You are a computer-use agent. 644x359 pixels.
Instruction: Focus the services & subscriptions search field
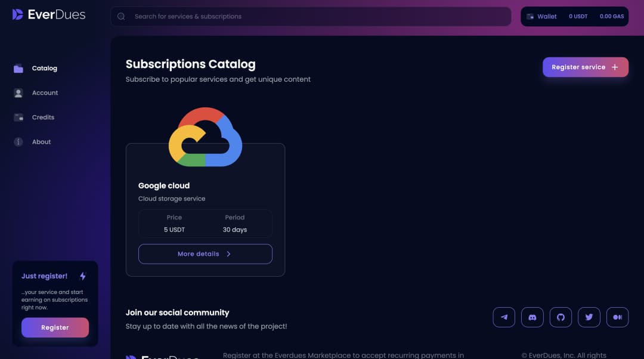tap(311, 17)
